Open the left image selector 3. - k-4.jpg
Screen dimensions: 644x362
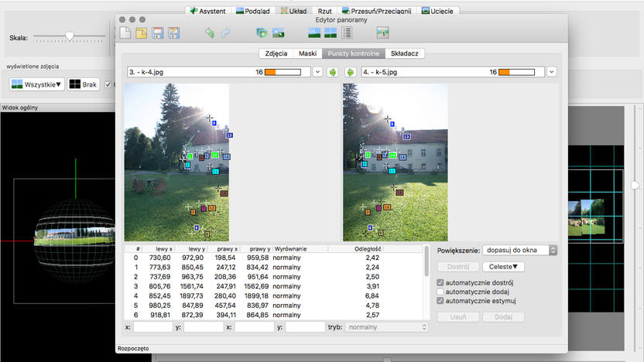tap(224, 72)
